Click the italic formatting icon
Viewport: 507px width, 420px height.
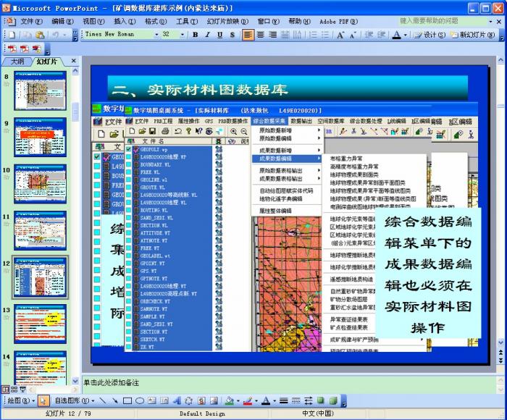pos(206,35)
